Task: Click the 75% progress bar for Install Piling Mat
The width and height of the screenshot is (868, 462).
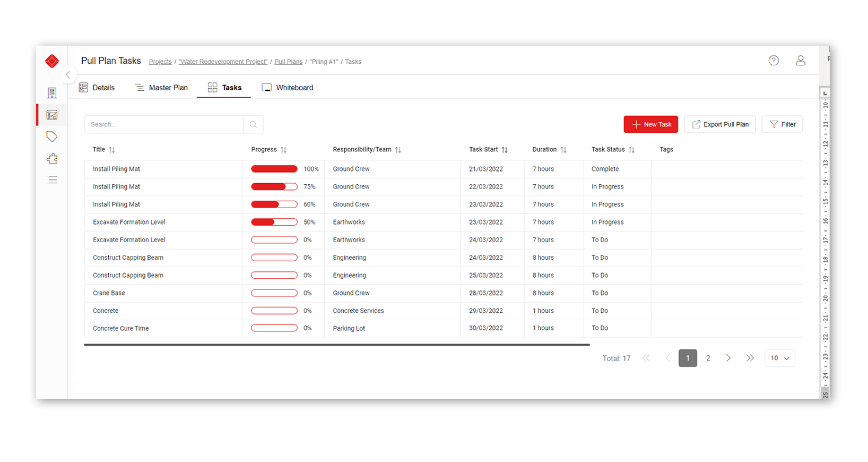Action: click(274, 187)
